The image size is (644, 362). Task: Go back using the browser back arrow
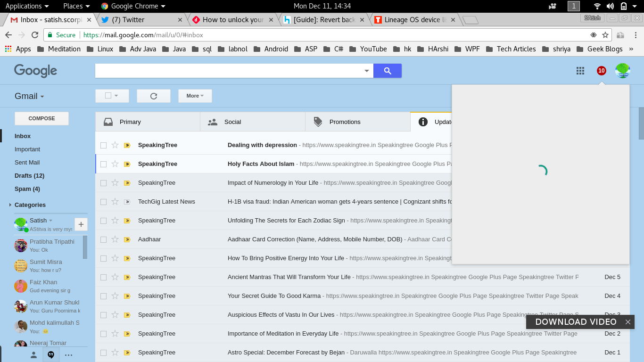8,35
